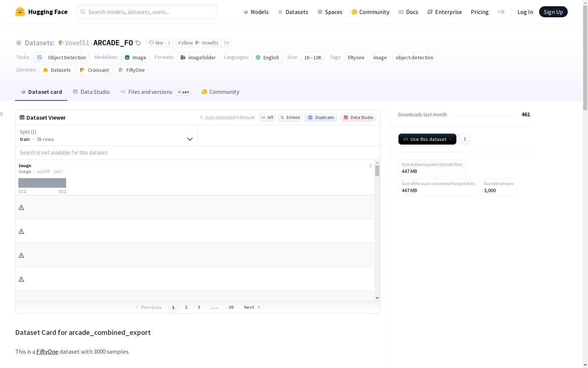588x368 pixels.
Task: Click the Croissant library tag
Action: [94, 70]
